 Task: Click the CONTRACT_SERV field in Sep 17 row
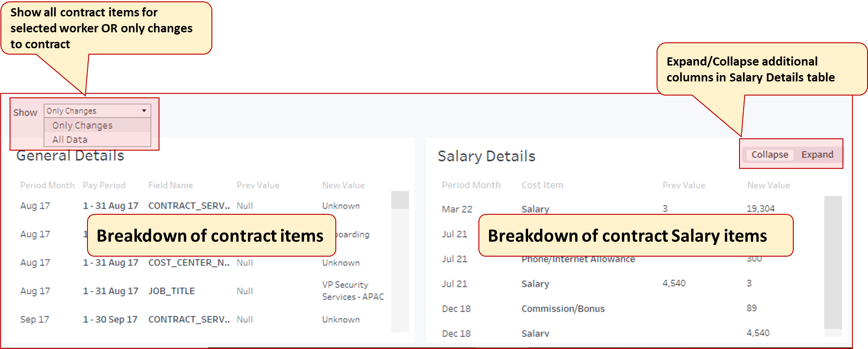pos(189,319)
